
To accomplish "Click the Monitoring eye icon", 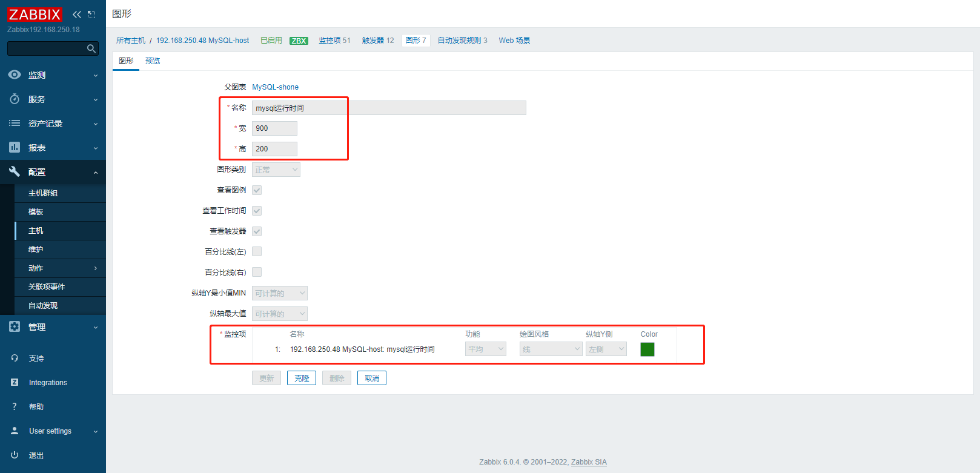I will 15,74.
